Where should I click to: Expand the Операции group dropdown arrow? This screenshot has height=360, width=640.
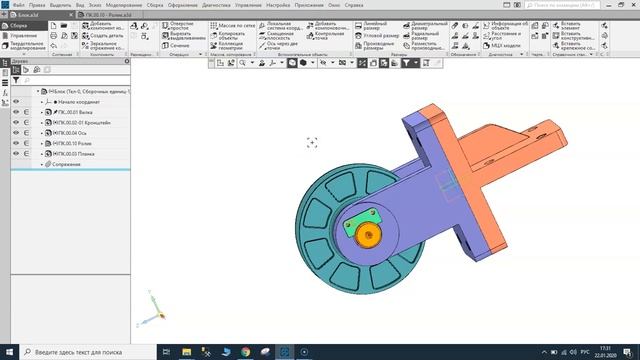(x=200, y=54)
